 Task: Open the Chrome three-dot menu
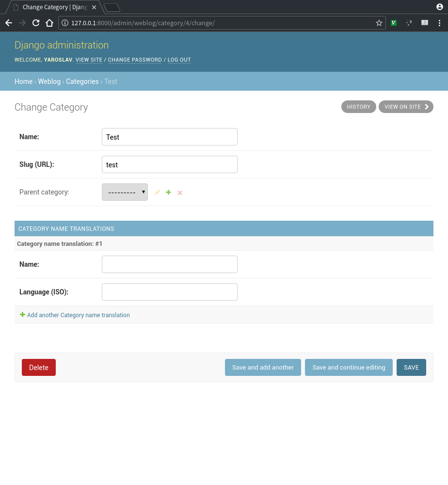[439, 23]
